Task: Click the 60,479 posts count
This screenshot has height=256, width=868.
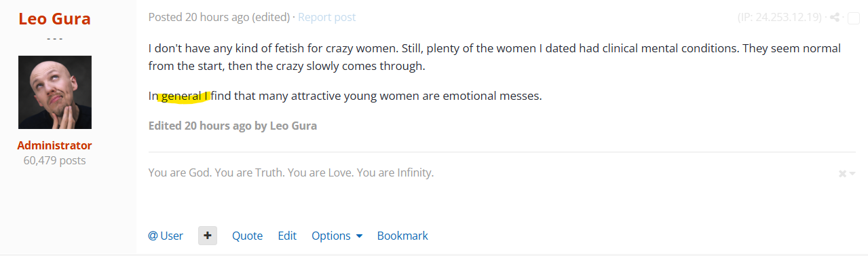Action: 54,160
